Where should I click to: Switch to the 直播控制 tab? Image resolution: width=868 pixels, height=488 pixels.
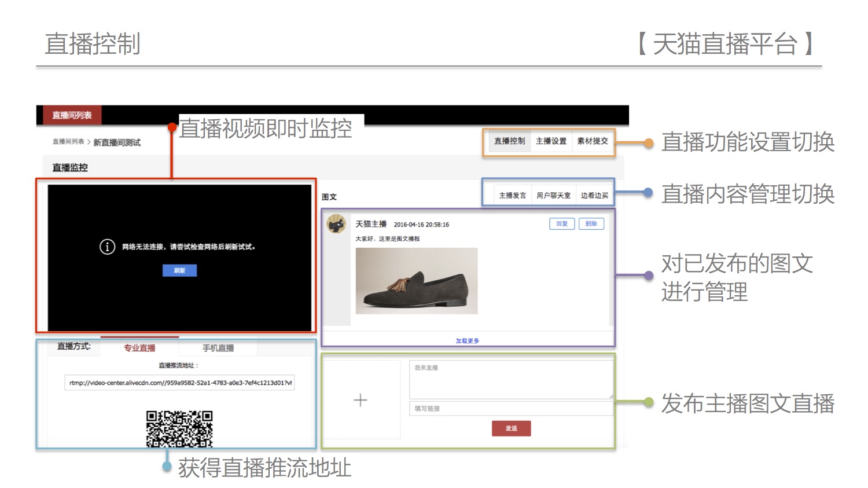click(x=509, y=141)
